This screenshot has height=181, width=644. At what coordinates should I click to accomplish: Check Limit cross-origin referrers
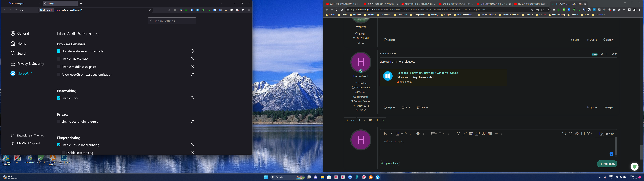coord(59,122)
